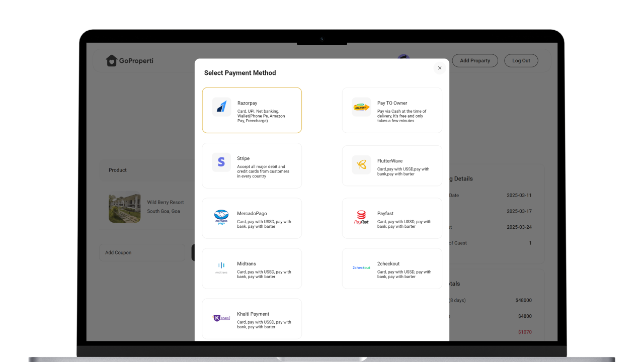Viewport: 644px width, 362px height.
Task: Click the date value 2025-03-24
Action: click(519, 227)
